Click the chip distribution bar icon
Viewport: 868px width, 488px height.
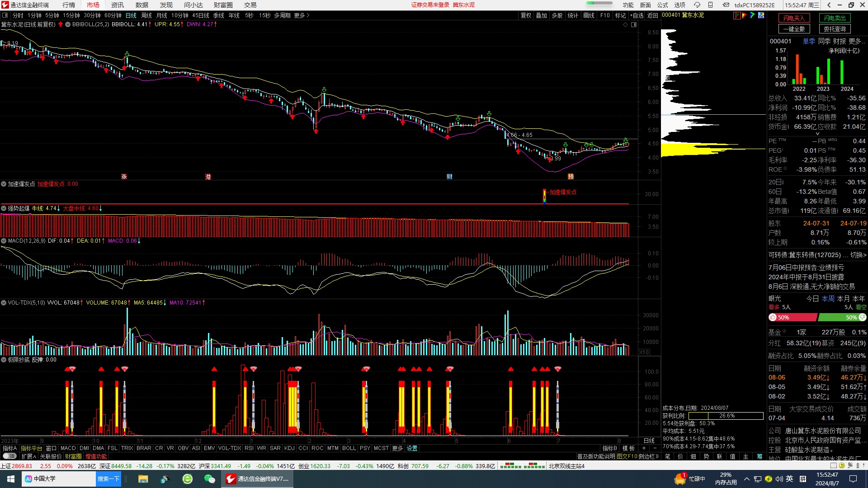click(737, 15)
